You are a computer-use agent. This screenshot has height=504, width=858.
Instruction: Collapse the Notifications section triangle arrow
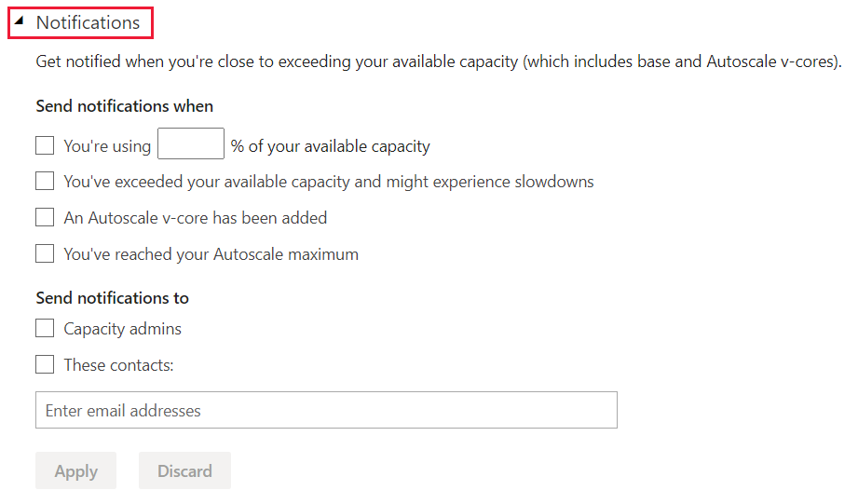(20, 21)
